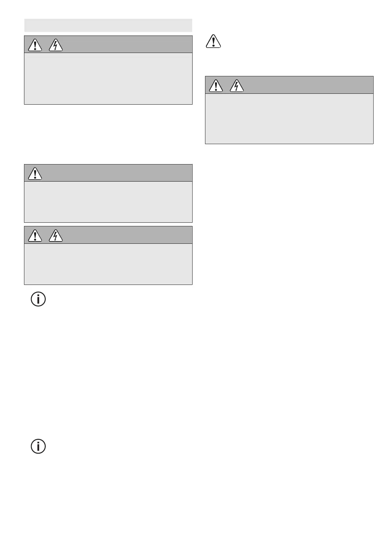This screenshot has height=554, width=392.
Task: Click the warning triangle in the bottom-left notice box
Action: [35, 236]
